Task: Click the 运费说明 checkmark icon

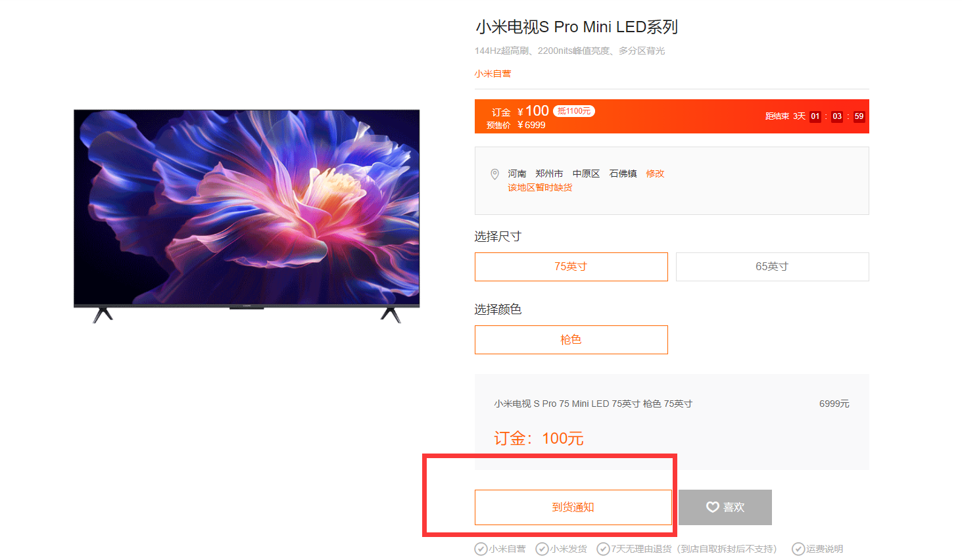Action: [x=798, y=549]
